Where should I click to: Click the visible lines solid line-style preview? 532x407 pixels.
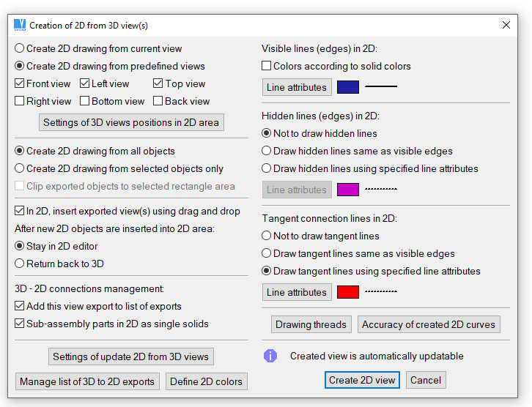pyautogui.click(x=380, y=87)
